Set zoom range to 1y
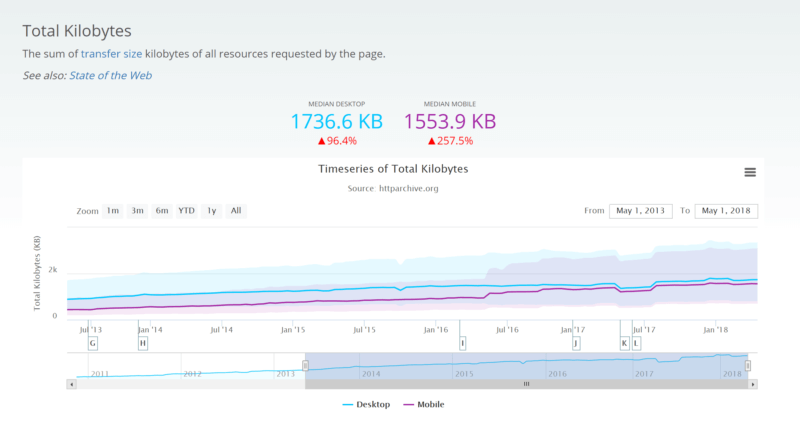This screenshot has height=421, width=800. (x=212, y=211)
